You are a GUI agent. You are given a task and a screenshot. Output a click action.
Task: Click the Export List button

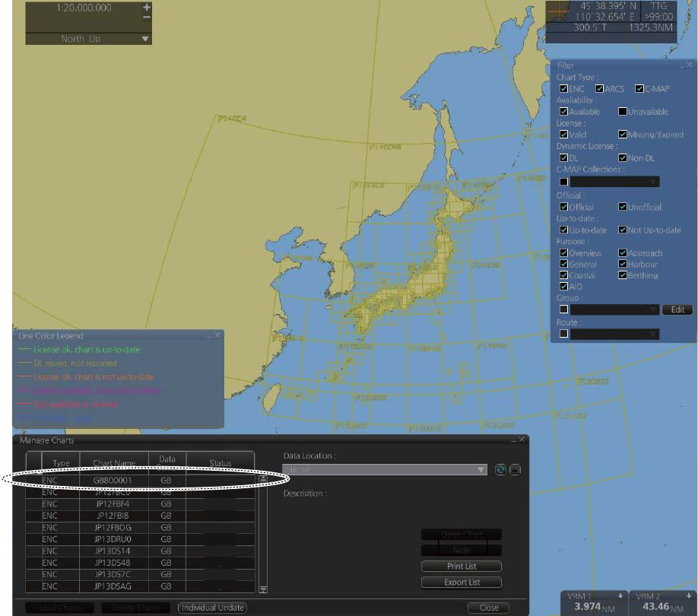(462, 583)
